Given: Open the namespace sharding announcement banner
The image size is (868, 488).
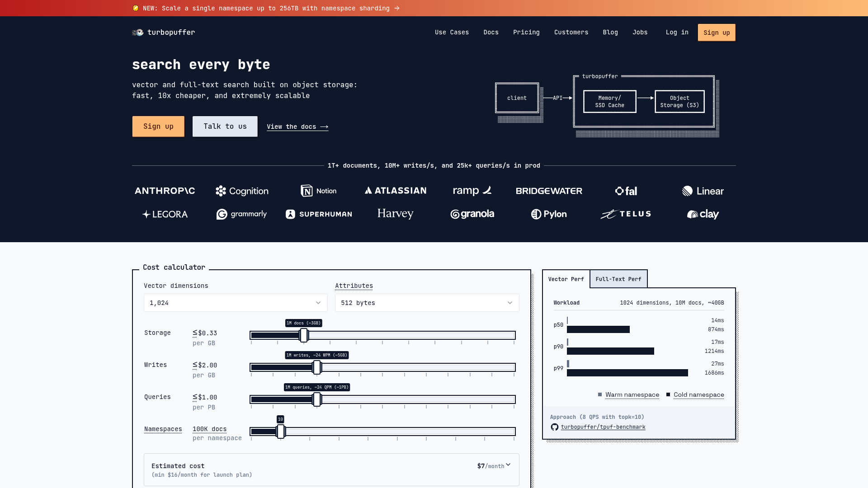Looking at the screenshot, I should pyautogui.click(x=266, y=8).
